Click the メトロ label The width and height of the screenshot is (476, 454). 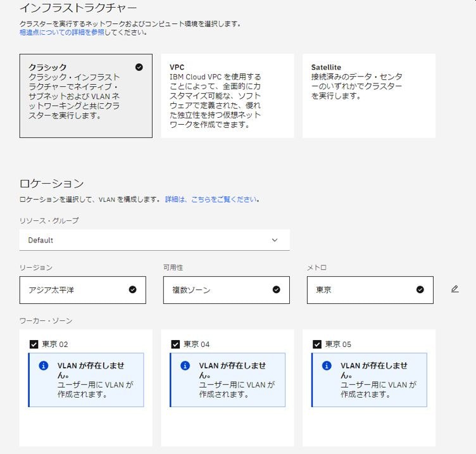pos(316,268)
